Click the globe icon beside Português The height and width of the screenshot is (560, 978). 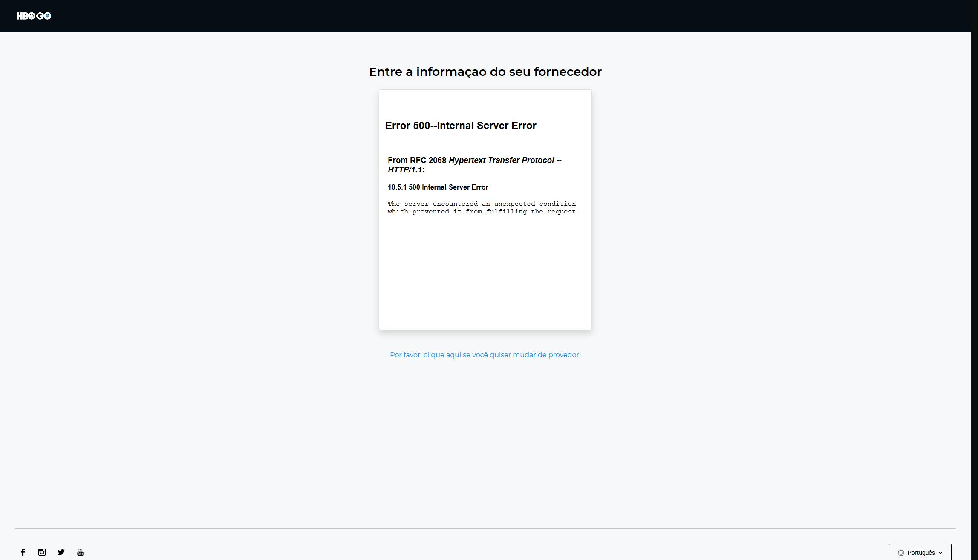pyautogui.click(x=901, y=553)
